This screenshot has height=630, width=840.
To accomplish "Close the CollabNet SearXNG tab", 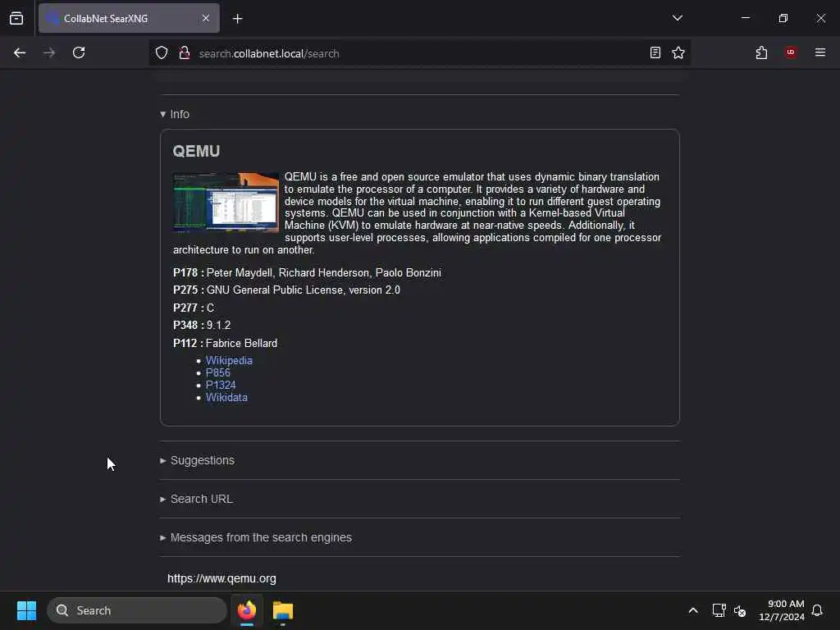I will point(206,18).
